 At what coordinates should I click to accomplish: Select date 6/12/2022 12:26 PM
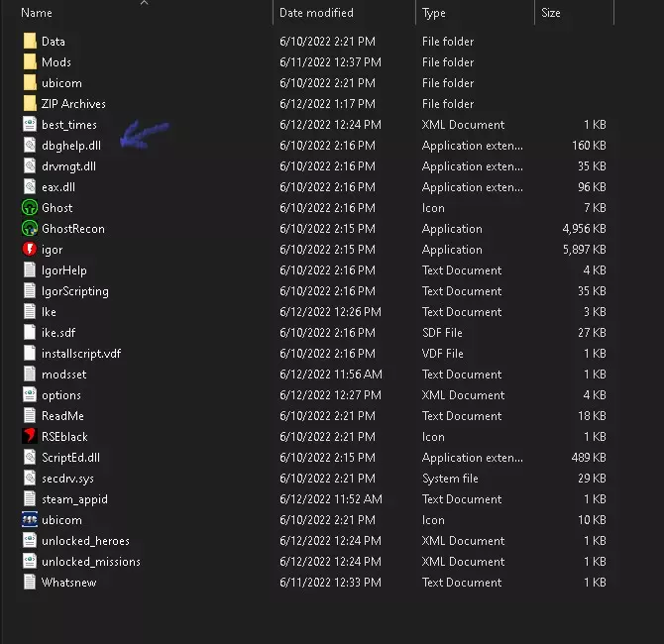330,312
